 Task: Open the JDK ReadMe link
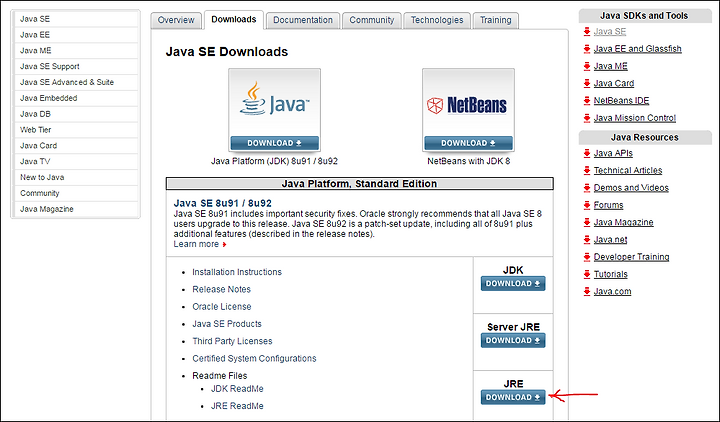click(x=237, y=389)
